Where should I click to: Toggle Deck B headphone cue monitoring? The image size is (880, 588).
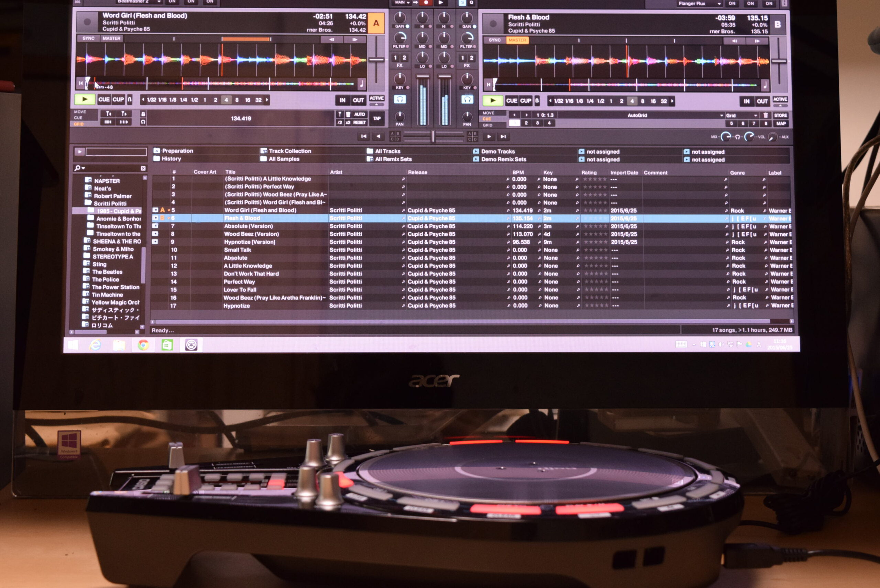pos(467,100)
